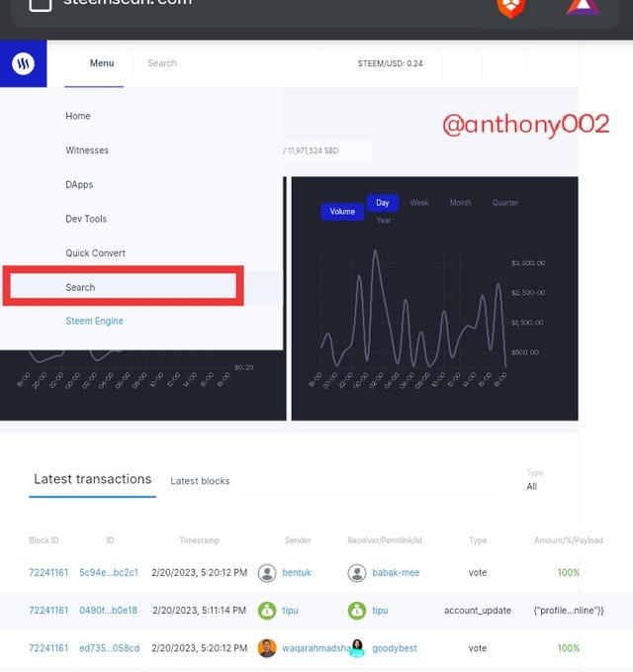Toggle the Volume chart button
Image resolution: width=633 pixels, height=672 pixels.
[x=342, y=212]
